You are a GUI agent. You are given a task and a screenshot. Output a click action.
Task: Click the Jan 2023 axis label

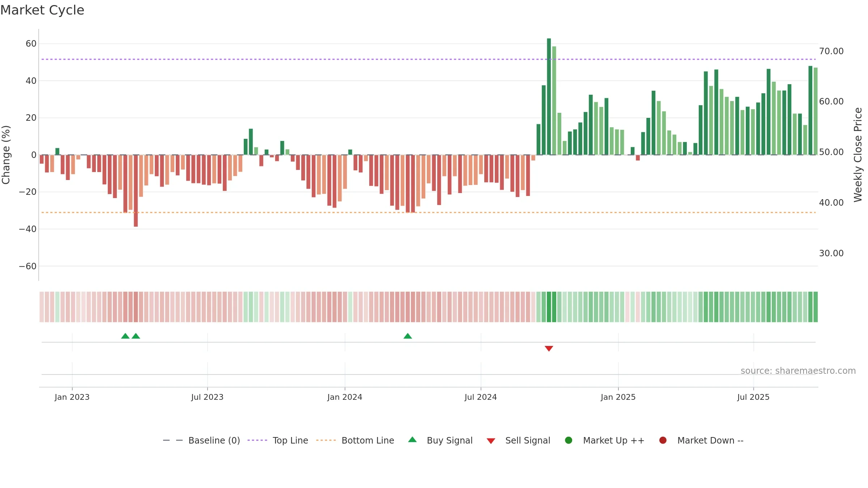click(x=72, y=397)
